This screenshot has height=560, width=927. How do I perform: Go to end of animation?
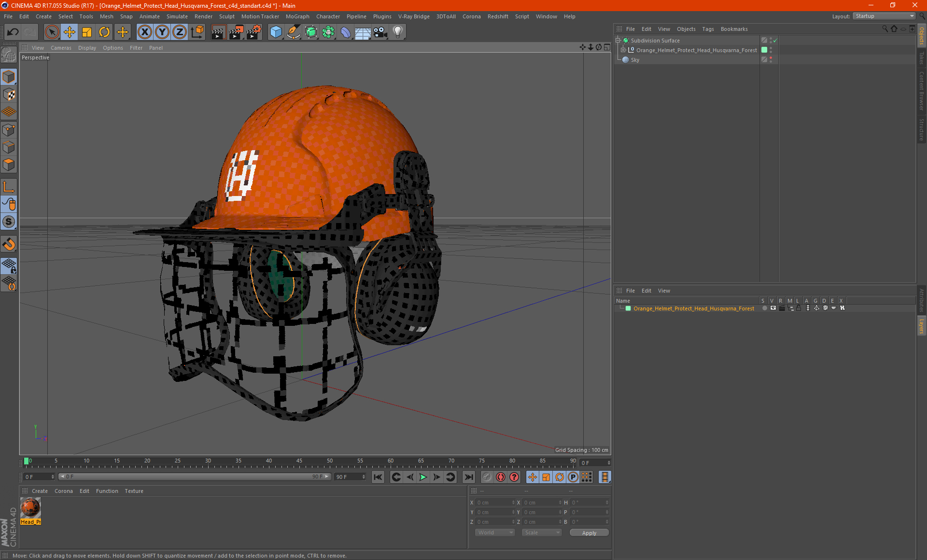tap(468, 477)
